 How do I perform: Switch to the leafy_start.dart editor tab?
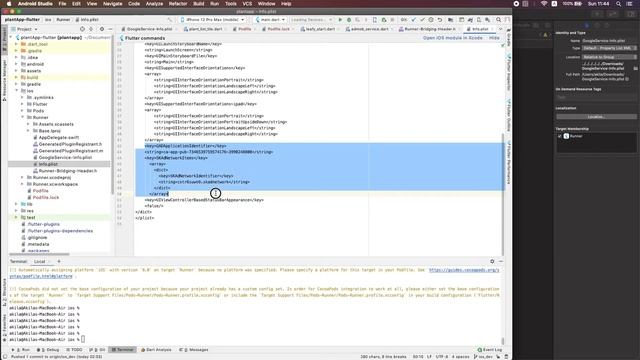tap(319, 29)
